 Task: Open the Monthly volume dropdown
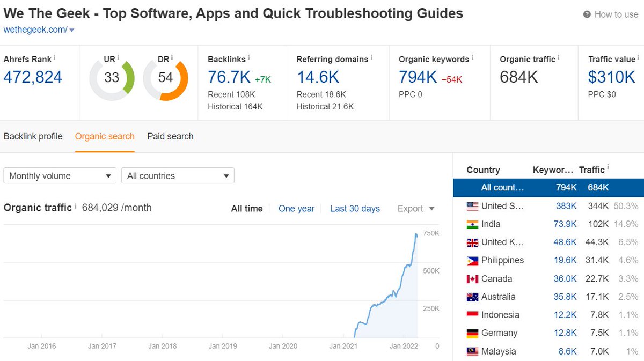click(60, 175)
